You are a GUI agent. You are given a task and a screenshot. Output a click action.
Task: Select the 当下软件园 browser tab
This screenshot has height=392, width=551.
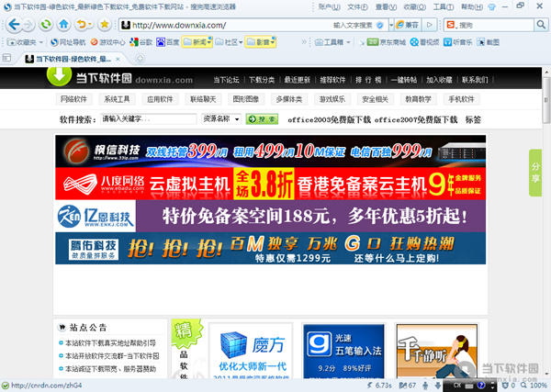pos(73,59)
